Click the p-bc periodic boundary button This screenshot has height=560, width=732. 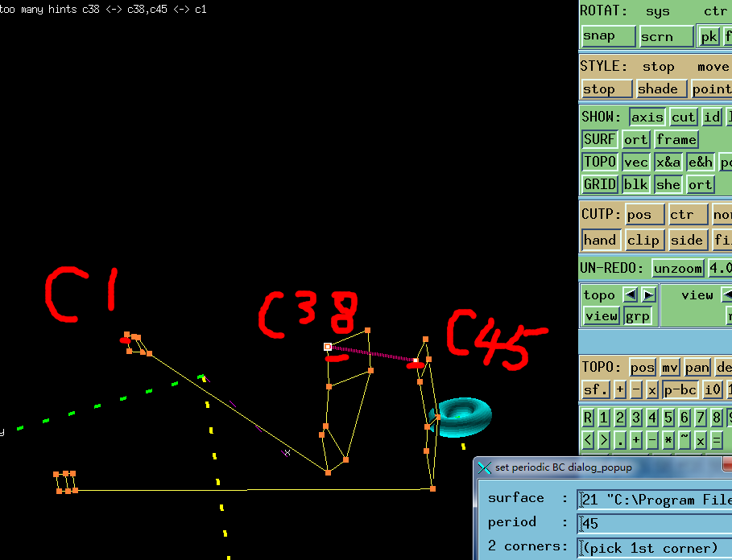coord(680,389)
